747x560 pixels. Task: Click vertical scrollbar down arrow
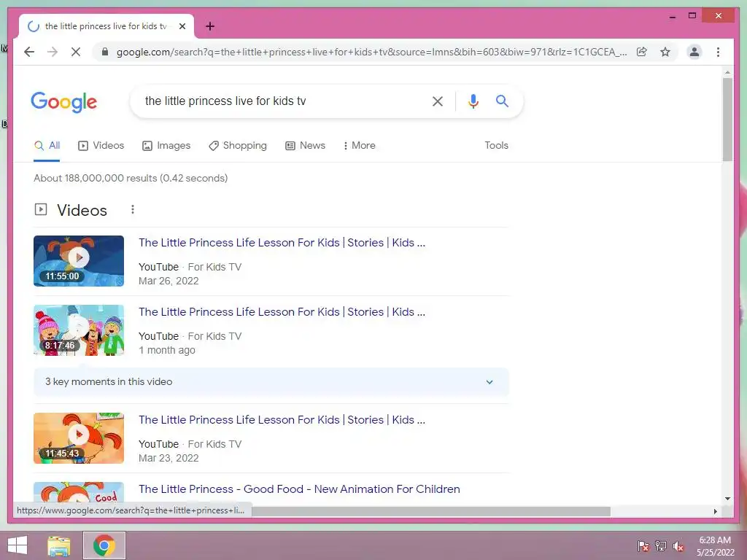(x=727, y=499)
